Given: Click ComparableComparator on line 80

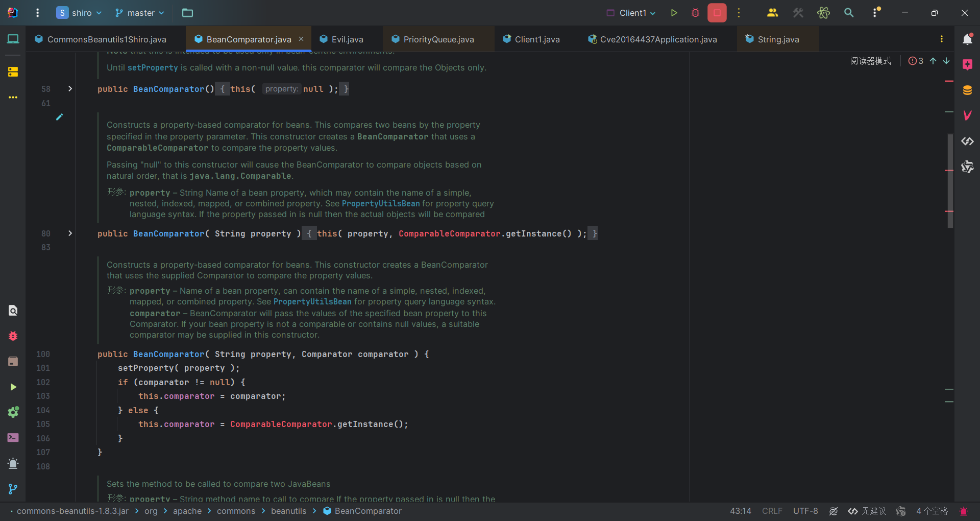Looking at the screenshot, I should (449, 233).
